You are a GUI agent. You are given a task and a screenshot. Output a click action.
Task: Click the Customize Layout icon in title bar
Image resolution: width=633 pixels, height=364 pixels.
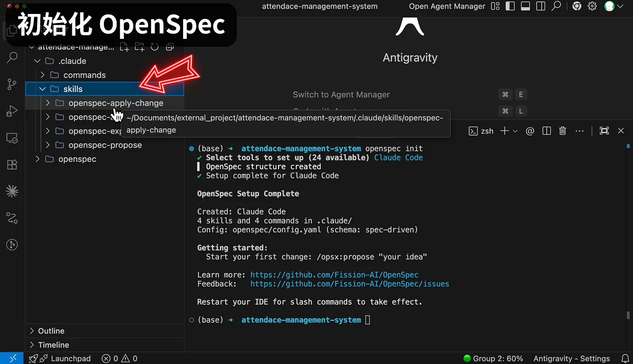pyautogui.click(x=496, y=6)
